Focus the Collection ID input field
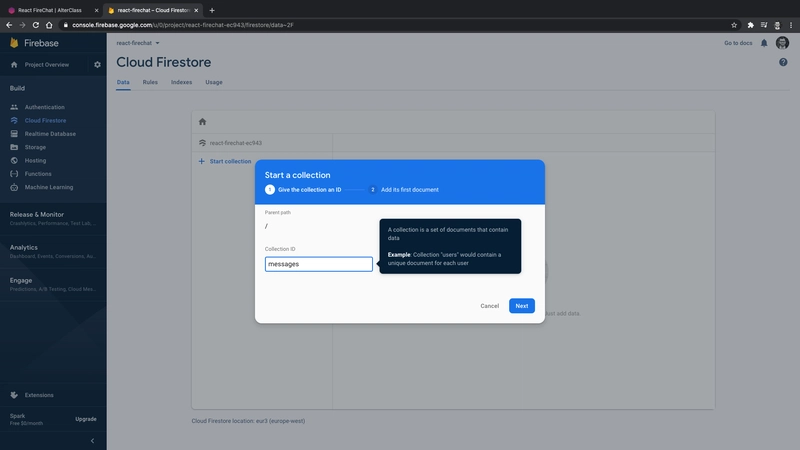800x450 pixels. point(318,264)
